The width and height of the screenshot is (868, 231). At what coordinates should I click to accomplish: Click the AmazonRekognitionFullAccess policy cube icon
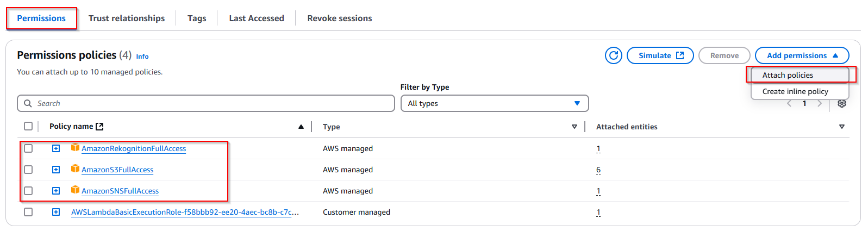click(75, 148)
